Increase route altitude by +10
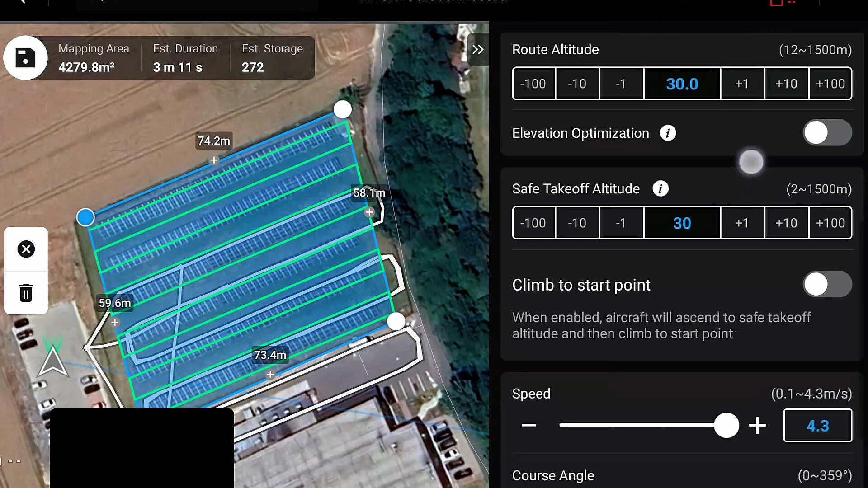Screen dimensions: 868x488 786,84
